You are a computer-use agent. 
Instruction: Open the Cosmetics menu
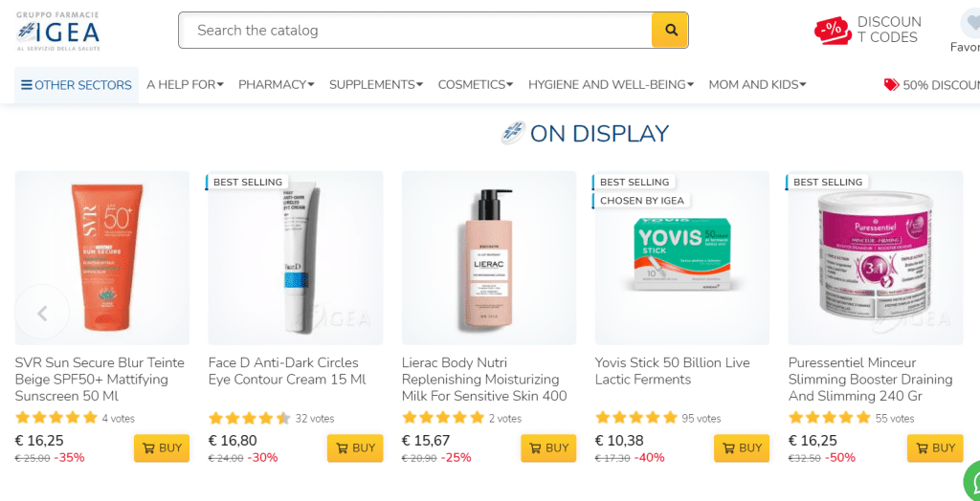[475, 85]
